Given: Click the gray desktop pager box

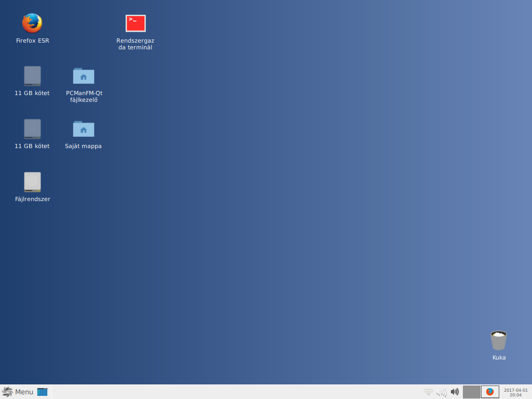Looking at the screenshot, I should tap(471, 392).
